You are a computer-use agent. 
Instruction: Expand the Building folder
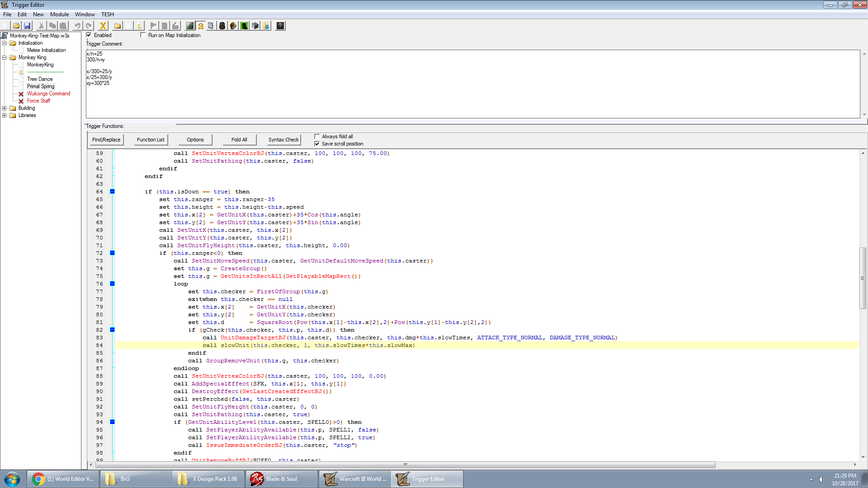5,108
